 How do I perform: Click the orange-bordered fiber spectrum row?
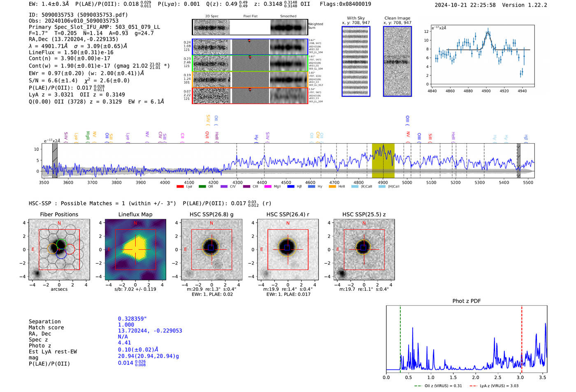point(250,79)
